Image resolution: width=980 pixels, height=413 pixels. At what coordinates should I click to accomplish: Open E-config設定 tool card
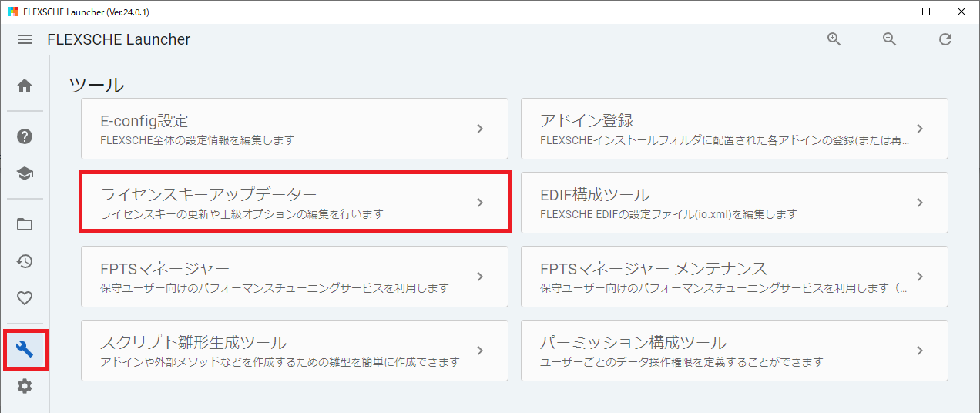[294, 129]
